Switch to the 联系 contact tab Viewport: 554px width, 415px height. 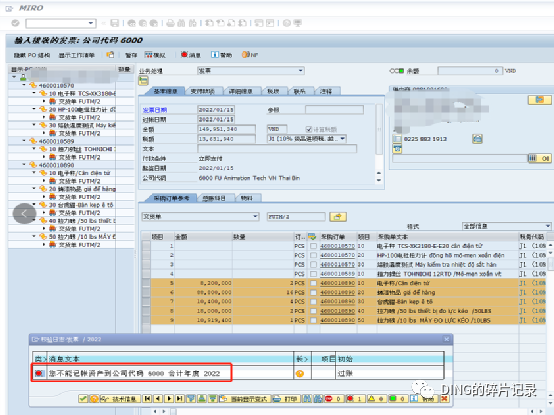(300, 91)
